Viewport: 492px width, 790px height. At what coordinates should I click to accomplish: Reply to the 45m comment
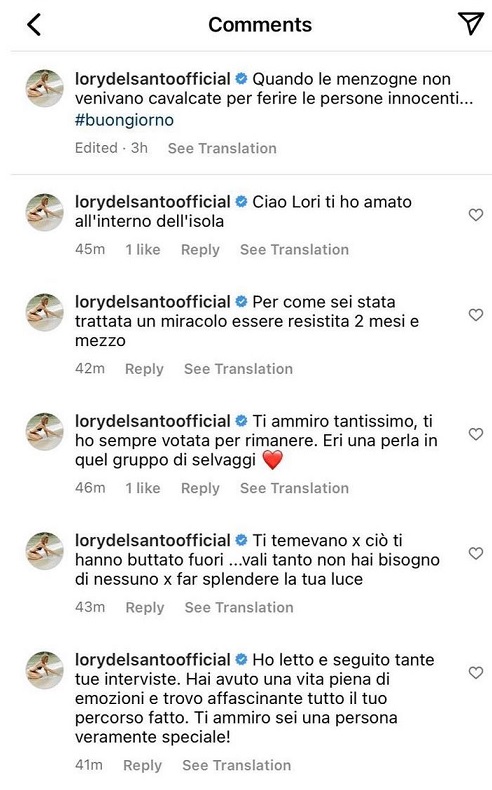200,250
